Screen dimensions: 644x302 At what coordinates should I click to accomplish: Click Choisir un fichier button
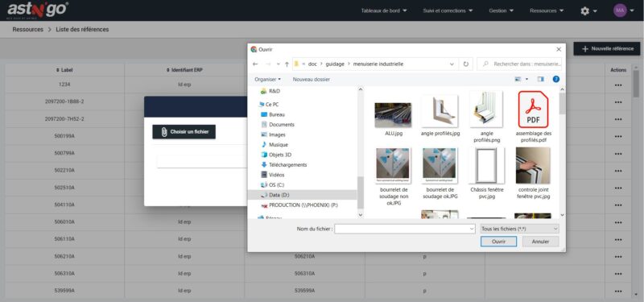184,132
